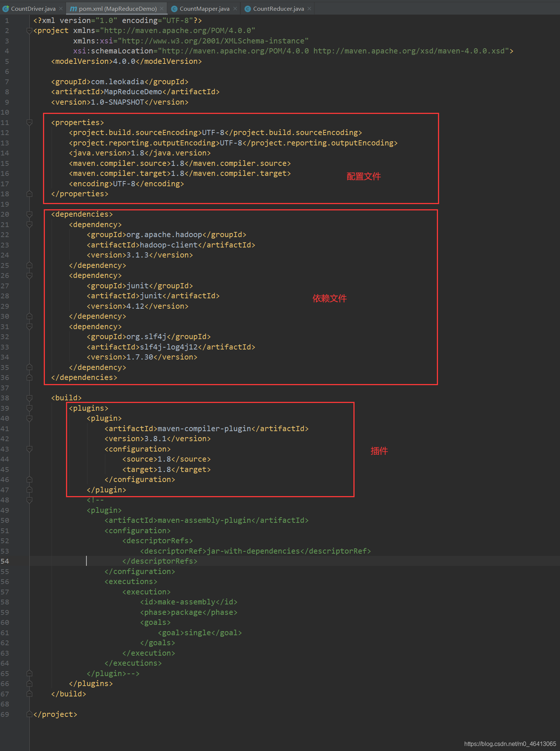Click the project.reporting.outputEncoding line
This screenshot has width=560, height=751.
click(x=233, y=143)
